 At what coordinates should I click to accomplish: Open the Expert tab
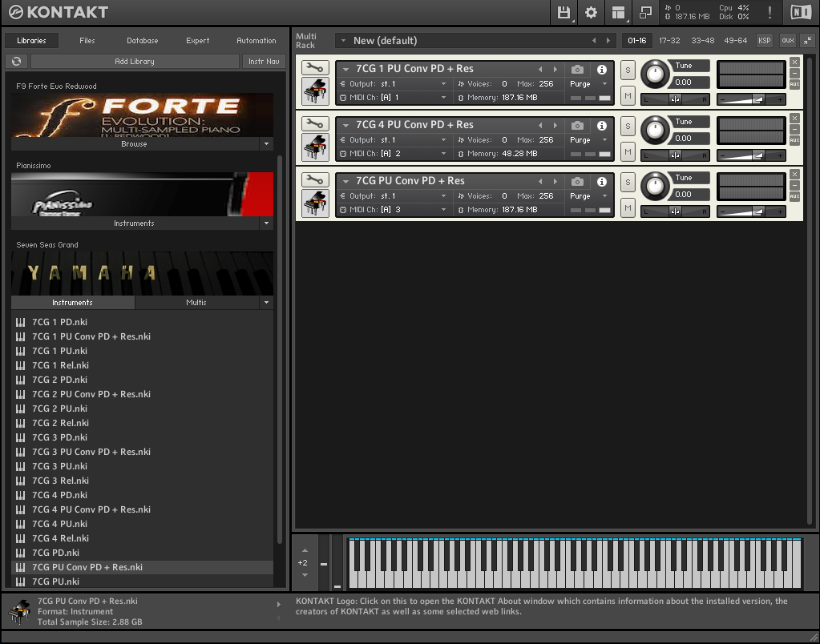(x=198, y=40)
